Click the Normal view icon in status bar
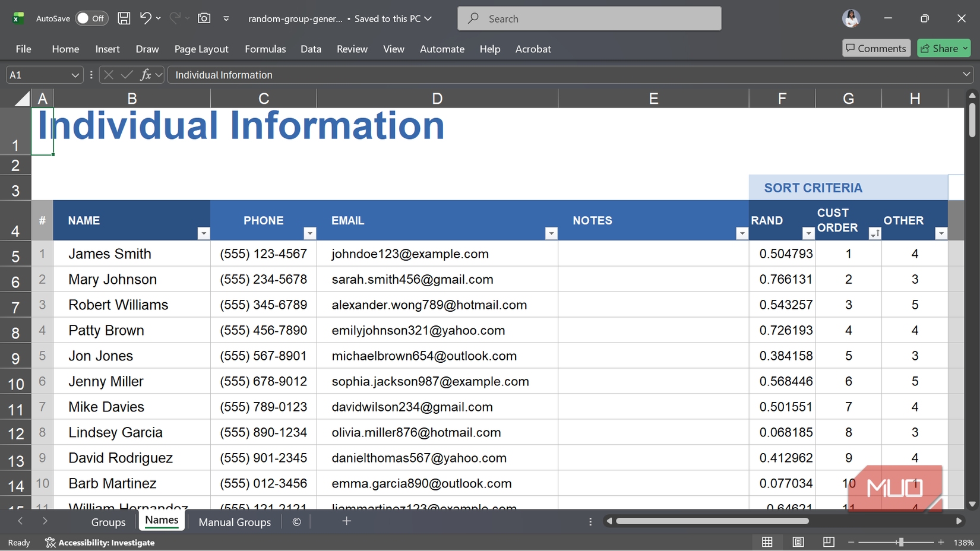The image size is (980, 551). tap(767, 542)
